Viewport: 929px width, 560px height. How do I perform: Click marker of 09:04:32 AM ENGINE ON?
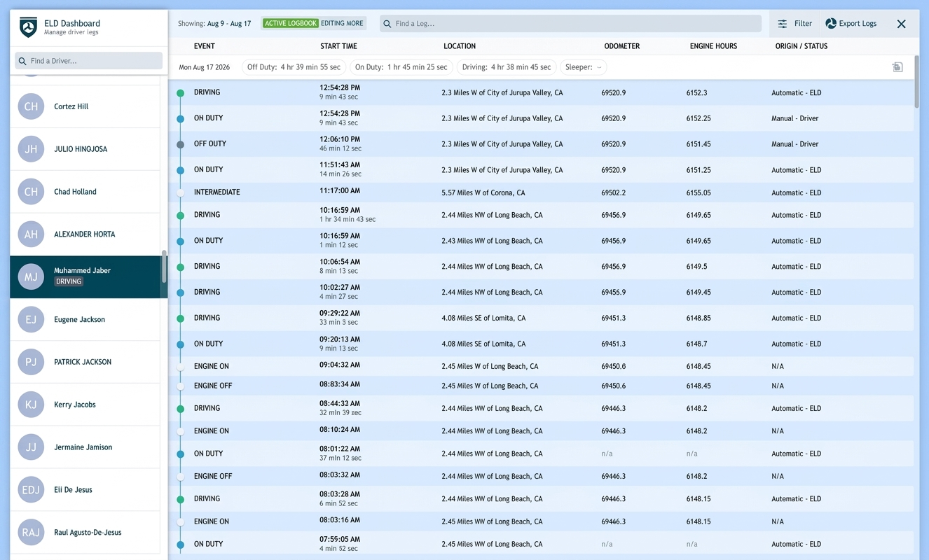pos(181,367)
